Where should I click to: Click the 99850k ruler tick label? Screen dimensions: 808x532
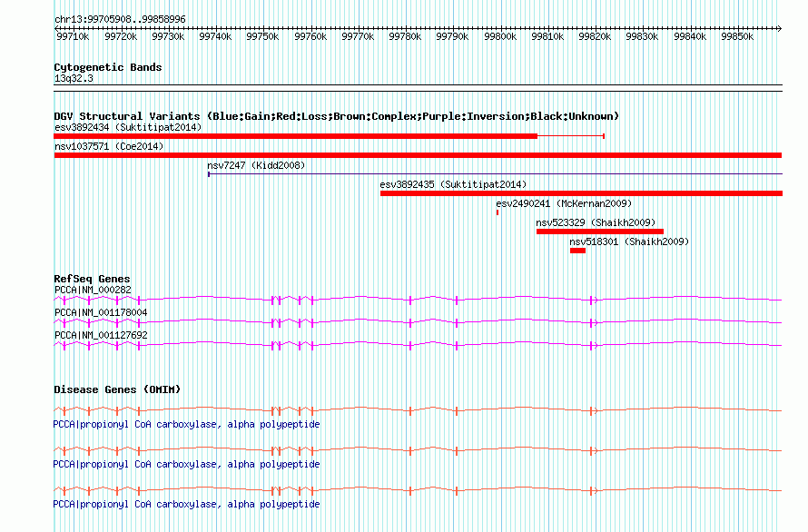pos(737,36)
